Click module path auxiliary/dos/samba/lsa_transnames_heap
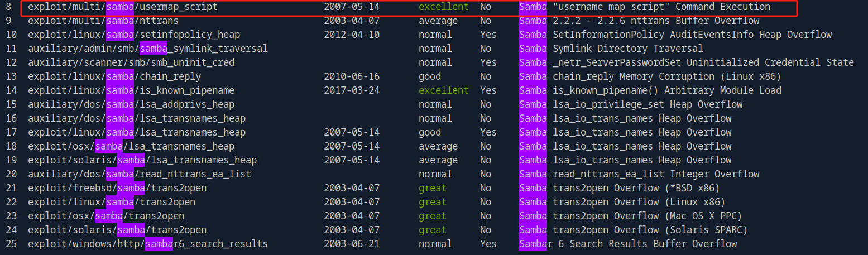Viewport: 868px width, 255px height. pyautogui.click(x=137, y=119)
